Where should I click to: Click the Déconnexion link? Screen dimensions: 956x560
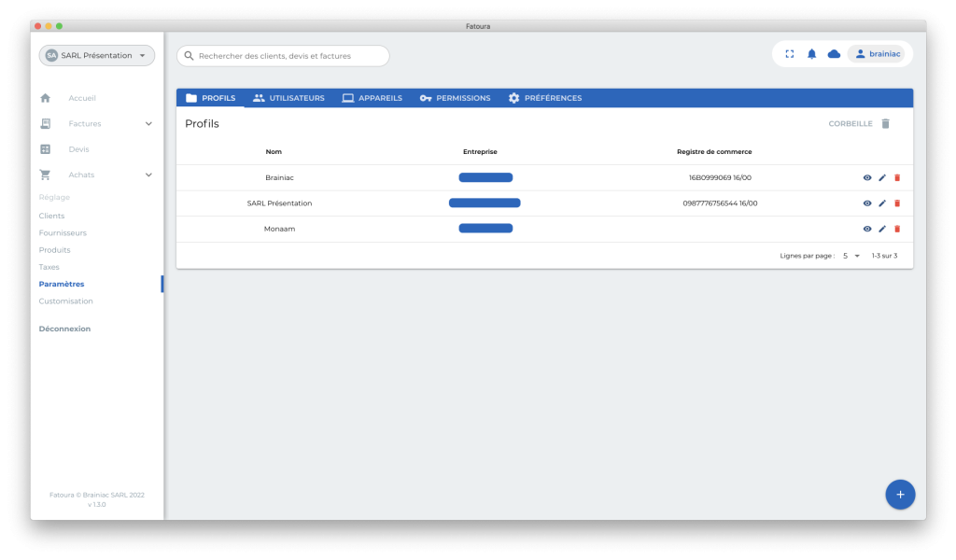pyautogui.click(x=63, y=329)
